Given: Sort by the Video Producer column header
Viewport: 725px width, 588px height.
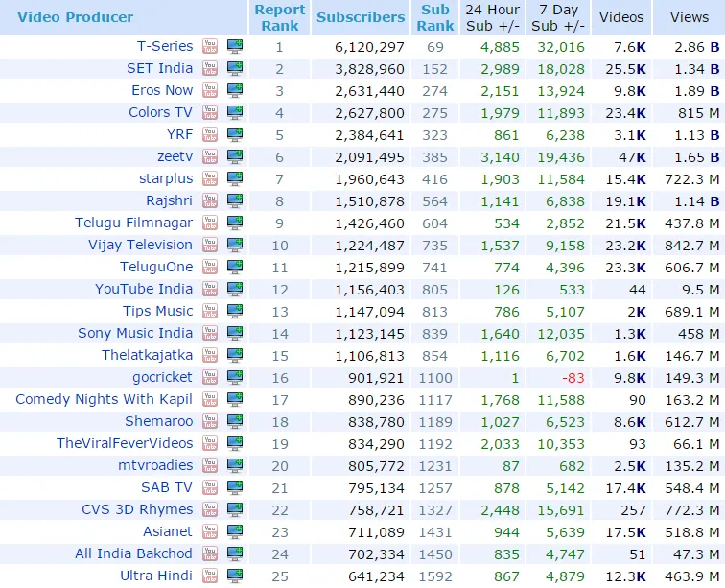Looking at the screenshot, I should 76,17.
